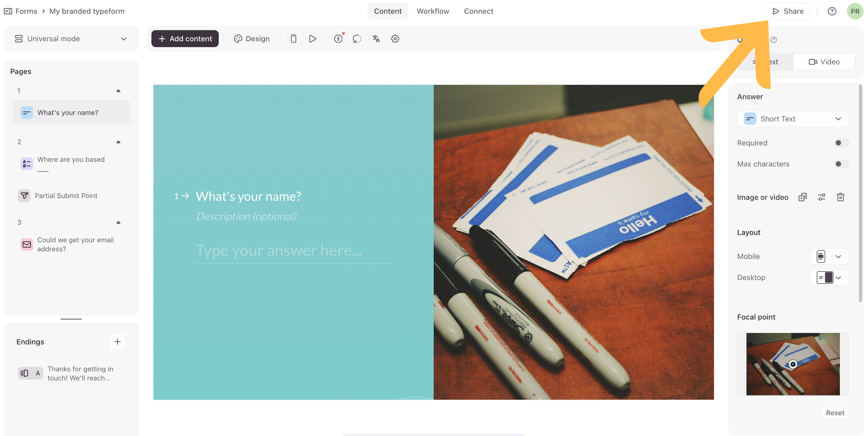
Task: Open form settings gear icon
Action: 395,39
